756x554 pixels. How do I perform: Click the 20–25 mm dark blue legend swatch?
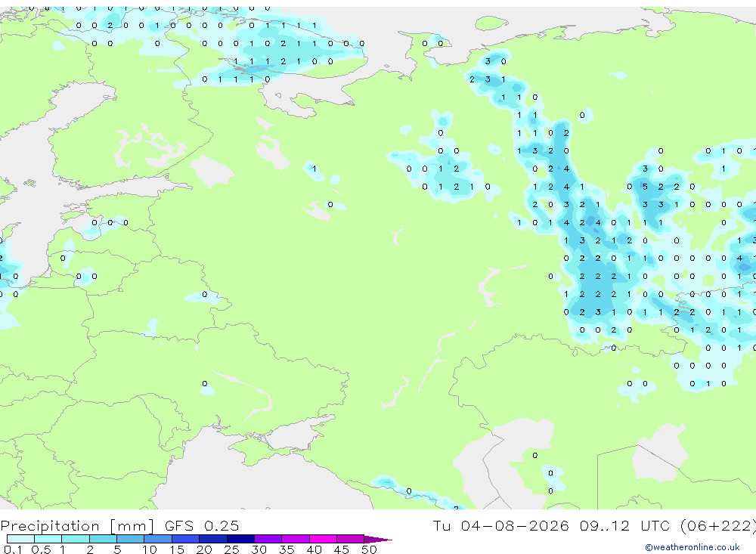pos(213,539)
